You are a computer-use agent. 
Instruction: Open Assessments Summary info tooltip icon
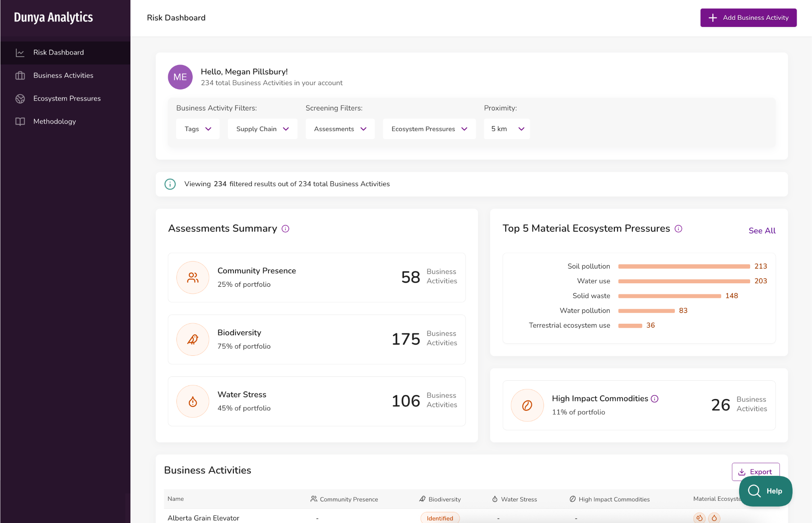(x=285, y=229)
